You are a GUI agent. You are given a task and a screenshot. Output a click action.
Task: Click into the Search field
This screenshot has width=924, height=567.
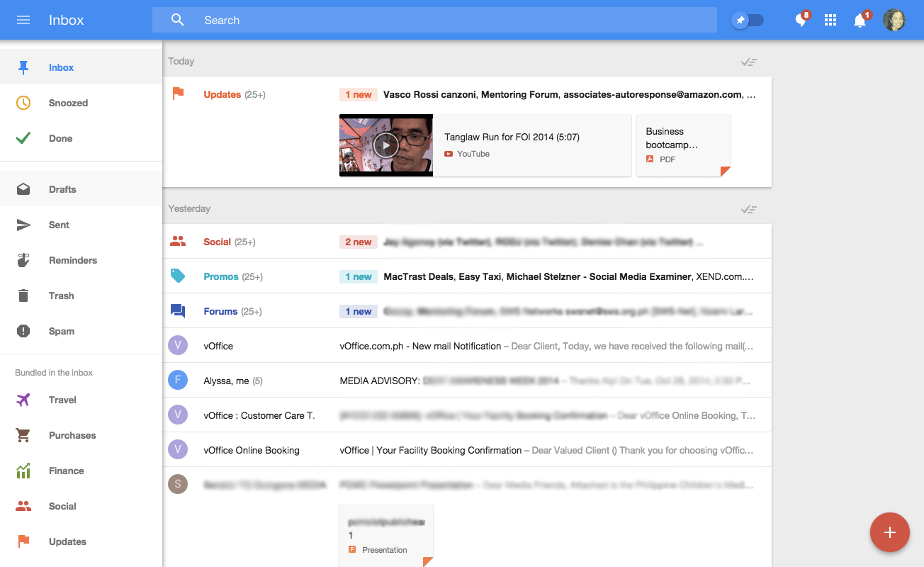point(434,20)
